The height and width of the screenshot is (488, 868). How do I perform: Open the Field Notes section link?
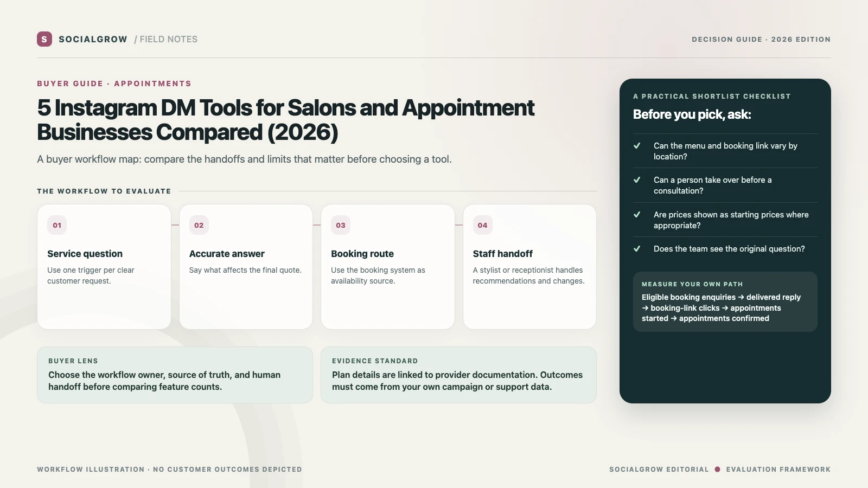click(166, 39)
